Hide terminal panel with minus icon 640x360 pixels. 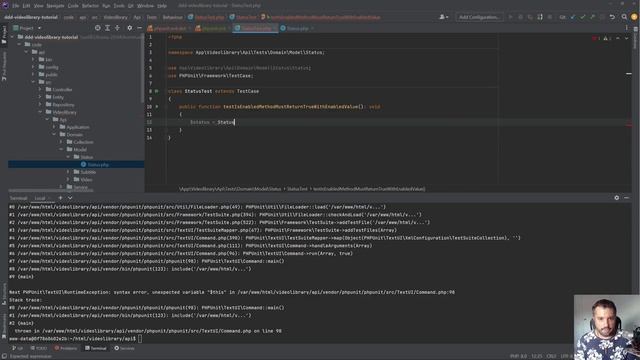627,198
